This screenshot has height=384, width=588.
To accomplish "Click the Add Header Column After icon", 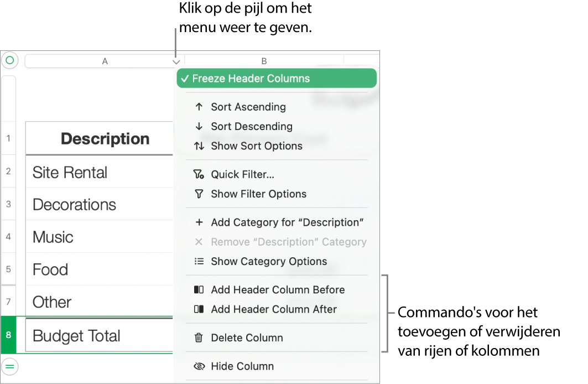I will [x=199, y=309].
